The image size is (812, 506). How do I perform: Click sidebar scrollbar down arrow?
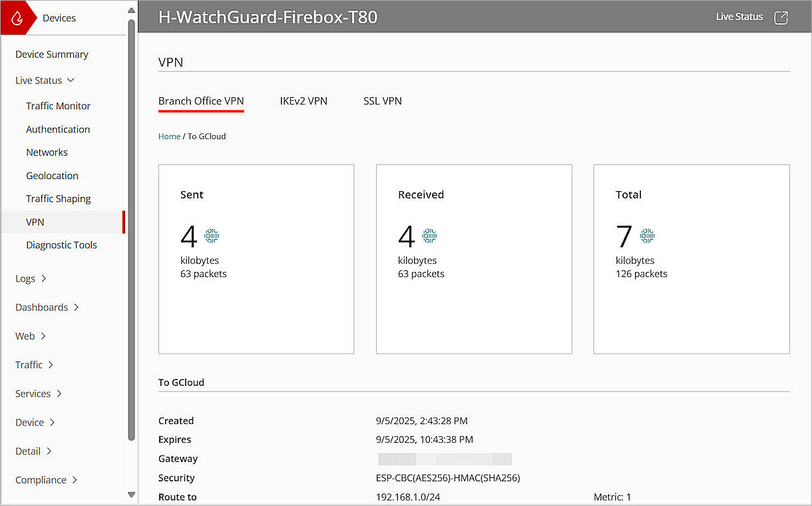coord(131,495)
